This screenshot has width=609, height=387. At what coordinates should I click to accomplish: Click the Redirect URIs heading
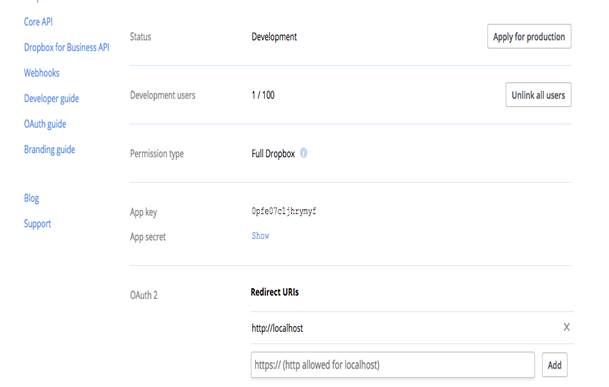pos(275,292)
